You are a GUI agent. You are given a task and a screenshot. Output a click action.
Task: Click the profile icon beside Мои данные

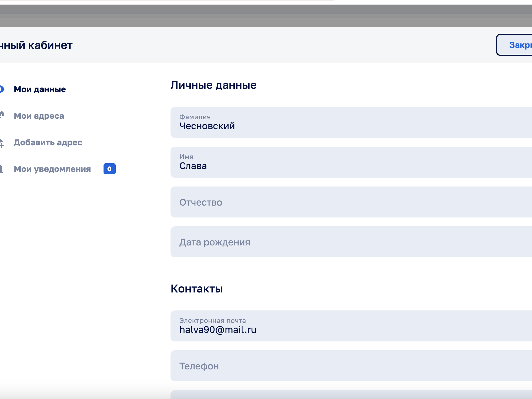coord(2,89)
